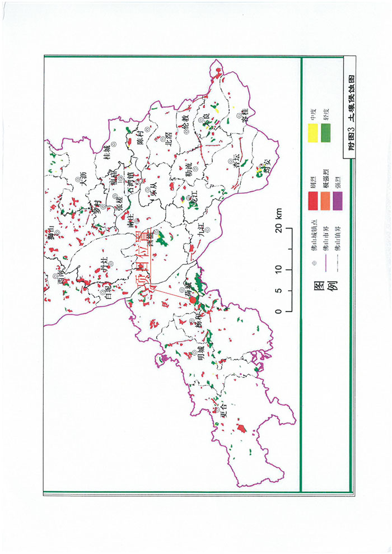Select the 均安 town point
Image resolution: width=392 pixels, height=554 pixels.
[x=263, y=167]
